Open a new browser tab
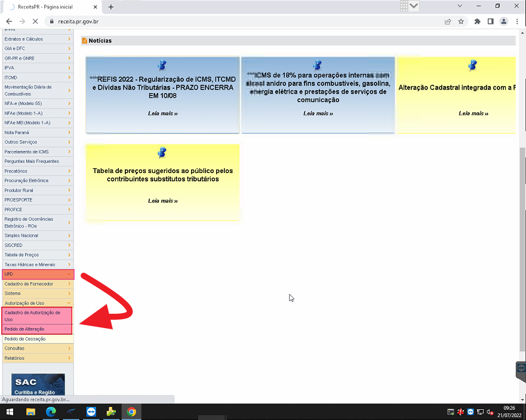The width and height of the screenshot is (526, 420). 110,7
